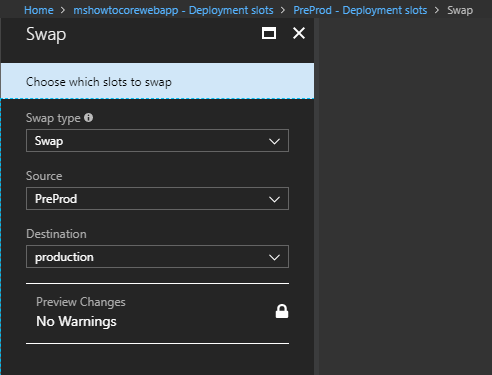This screenshot has width=492, height=375.
Task: Click the Swap type info icon
Action: pyautogui.click(x=88, y=118)
